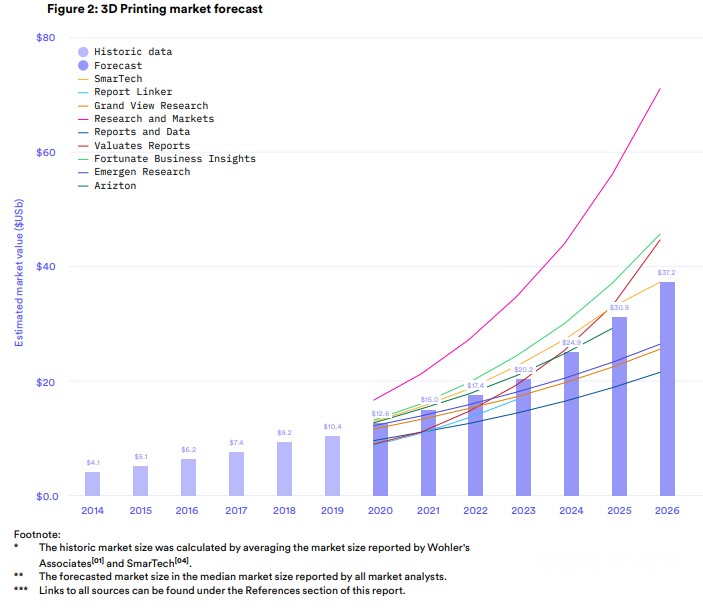Toggle the Grand View Research series
This screenshot has height=608, width=703.
pyautogui.click(x=150, y=105)
